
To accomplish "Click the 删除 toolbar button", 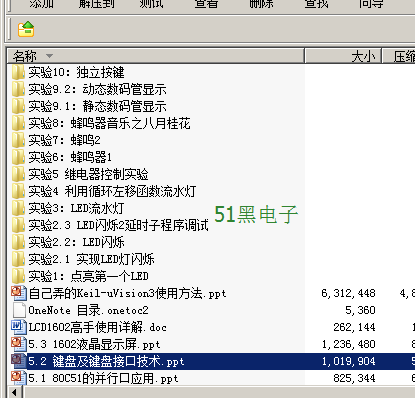I will pyautogui.click(x=261, y=4).
